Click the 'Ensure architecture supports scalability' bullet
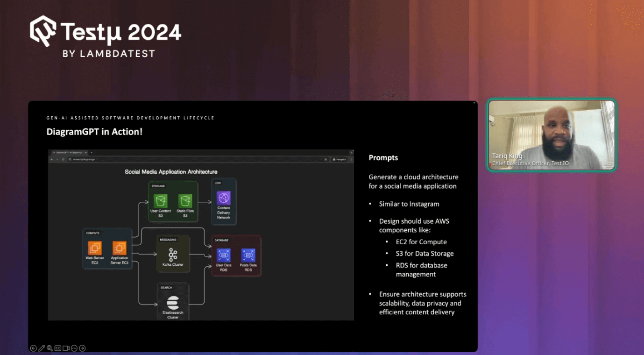644x355 pixels. click(x=423, y=303)
